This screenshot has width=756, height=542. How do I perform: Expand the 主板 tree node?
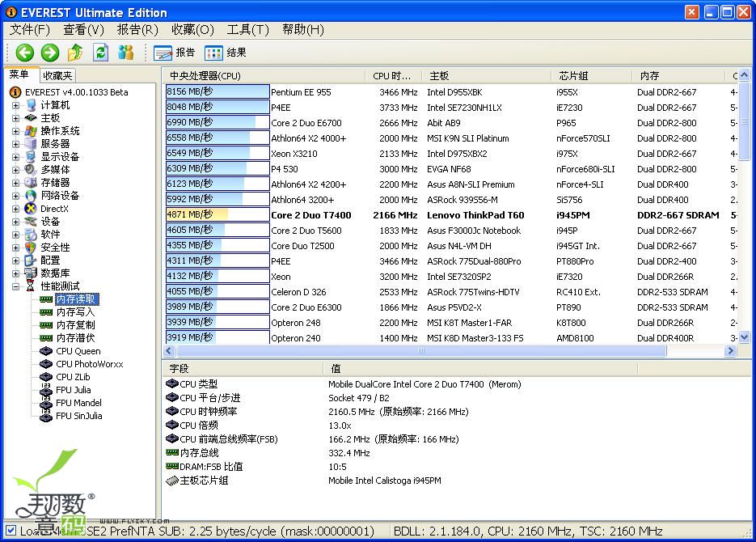[15, 119]
